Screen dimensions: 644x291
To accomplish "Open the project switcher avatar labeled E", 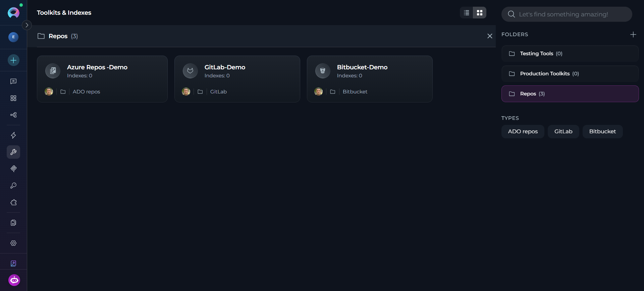I will (x=13, y=37).
